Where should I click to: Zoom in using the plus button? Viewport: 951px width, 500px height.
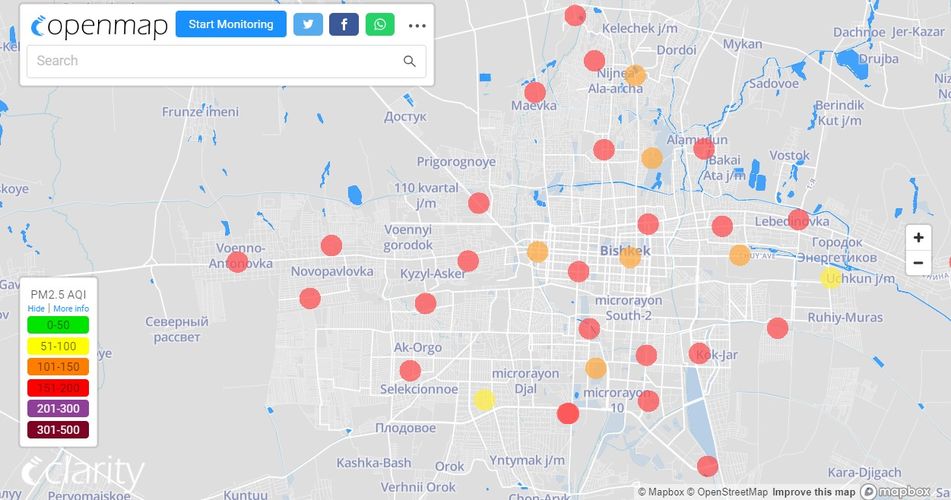918,238
